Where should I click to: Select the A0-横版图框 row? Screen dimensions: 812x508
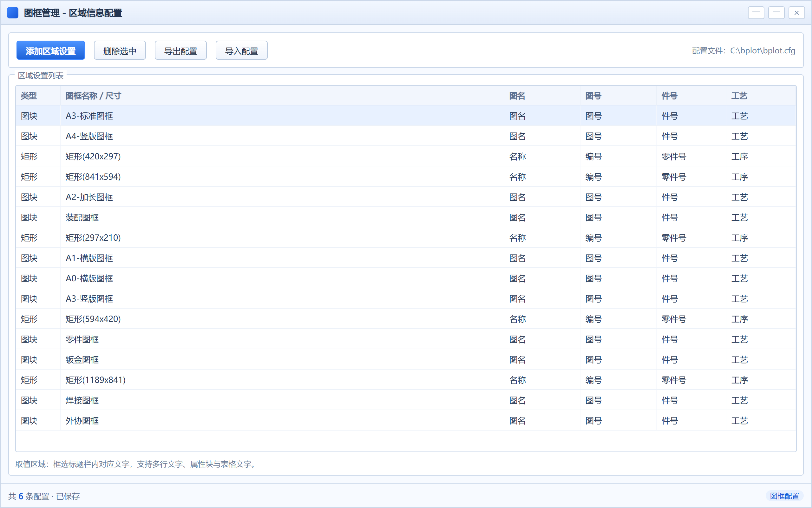coord(406,278)
